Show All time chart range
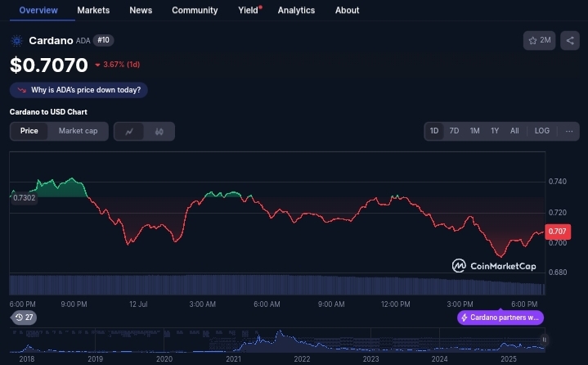 click(514, 131)
